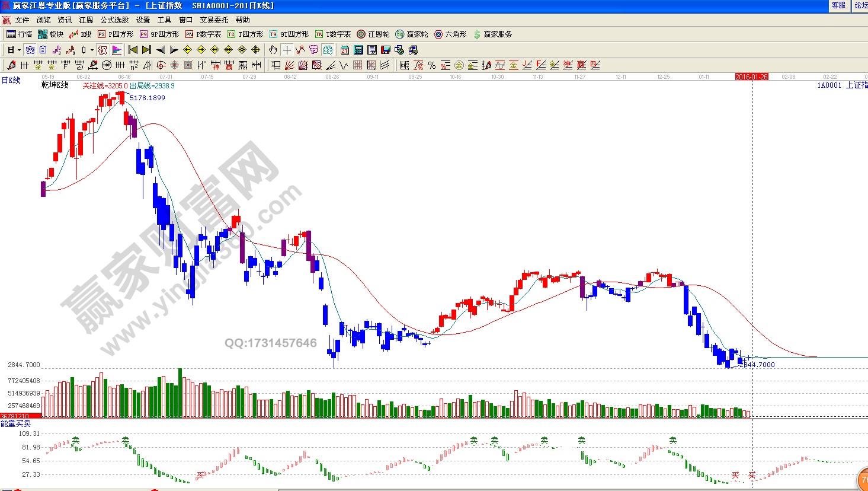Click the 板块 sector toolbar button
Viewport: 868px width, 491px height.
point(50,34)
